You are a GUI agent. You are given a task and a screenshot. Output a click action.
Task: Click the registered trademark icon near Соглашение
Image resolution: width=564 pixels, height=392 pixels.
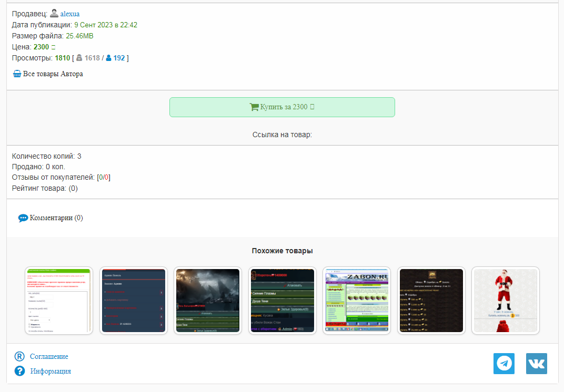[x=19, y=357]
